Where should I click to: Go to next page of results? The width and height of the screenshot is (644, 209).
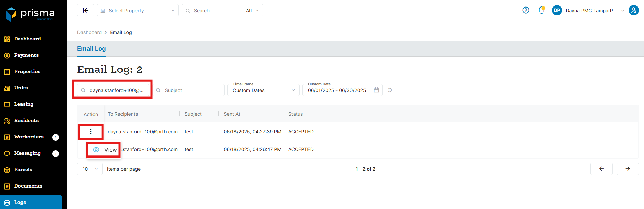627,169
